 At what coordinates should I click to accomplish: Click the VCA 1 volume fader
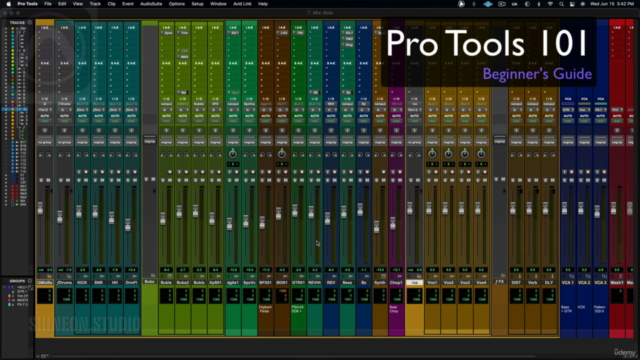564,209
